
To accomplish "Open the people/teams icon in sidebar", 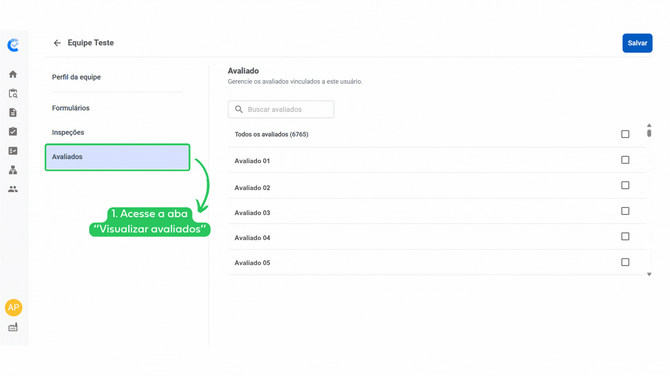I will click(x=13, y=189).
